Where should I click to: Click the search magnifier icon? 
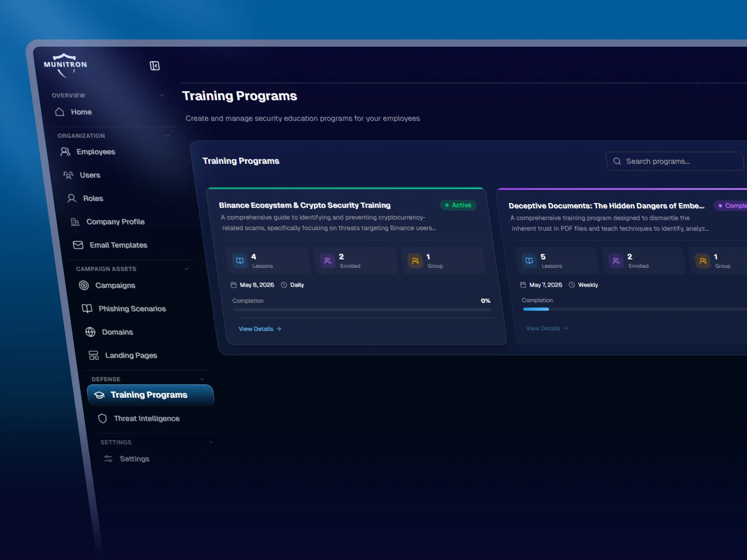click(617, 161)
